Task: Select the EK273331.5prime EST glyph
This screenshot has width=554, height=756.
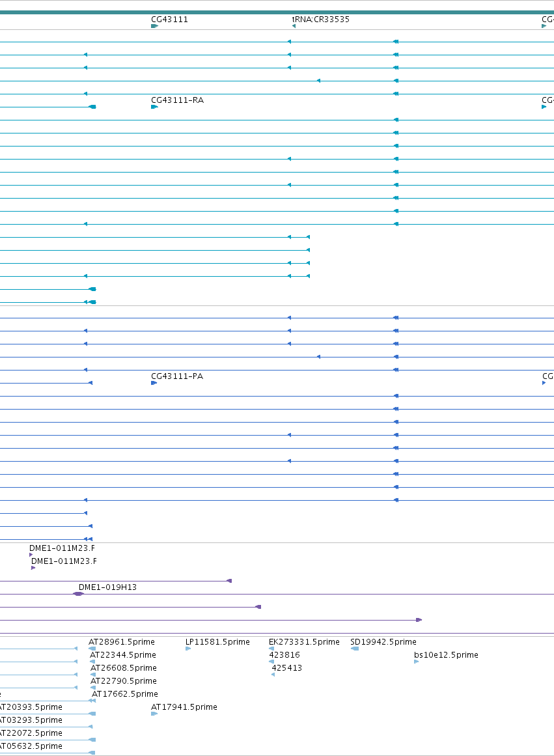Action: [x=271, y=649]
